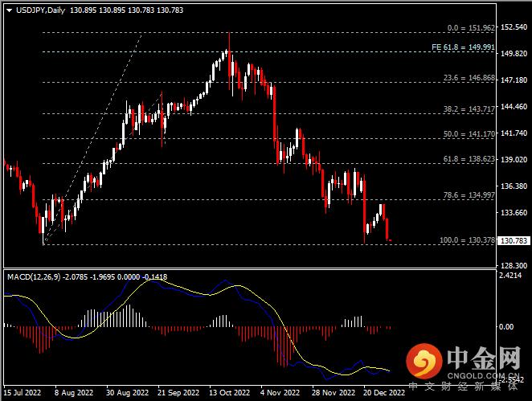The height and width of the screenshot is (401, 532).
Task: Click the 15 Jul 2022 date label
Action: tap(22, 393)
